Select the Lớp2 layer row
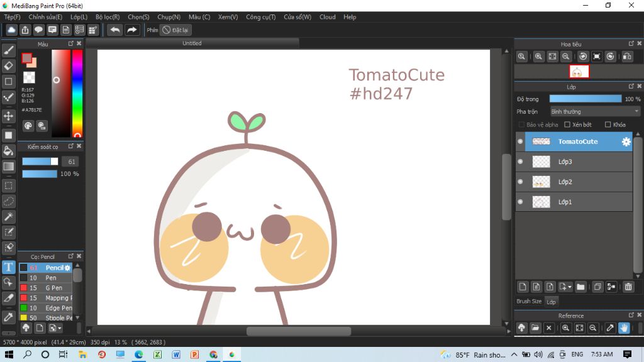 (574, 182)
